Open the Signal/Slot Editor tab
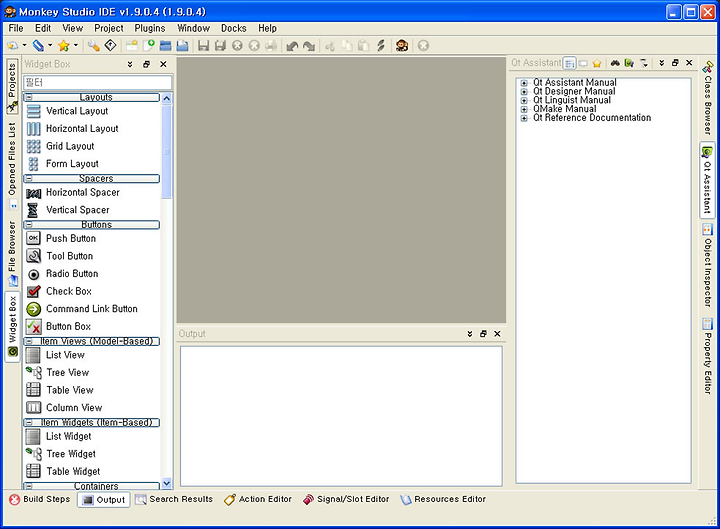Image resolution: width=720 pixels, height=529 pixels. coord(346,499)
